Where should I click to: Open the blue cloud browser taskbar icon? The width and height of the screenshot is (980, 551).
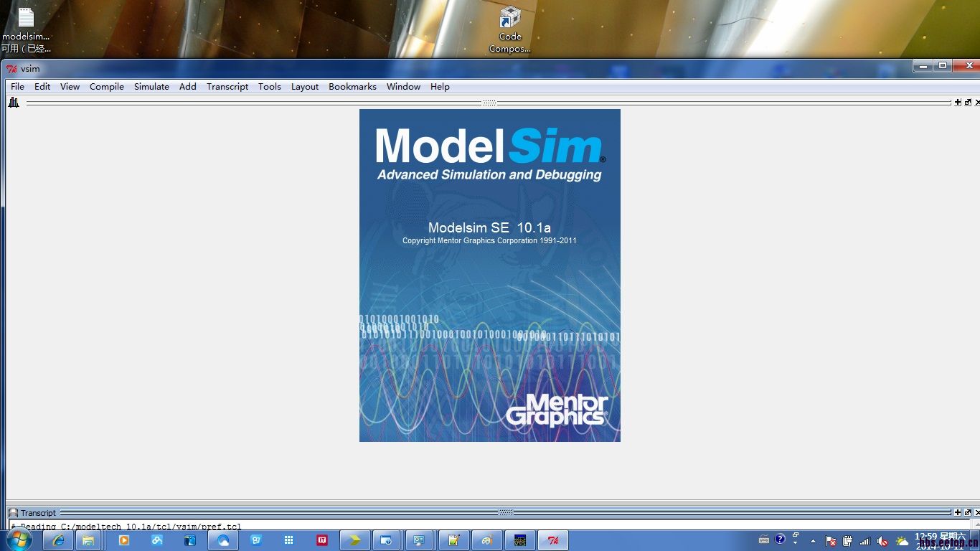tap(223, 540)
